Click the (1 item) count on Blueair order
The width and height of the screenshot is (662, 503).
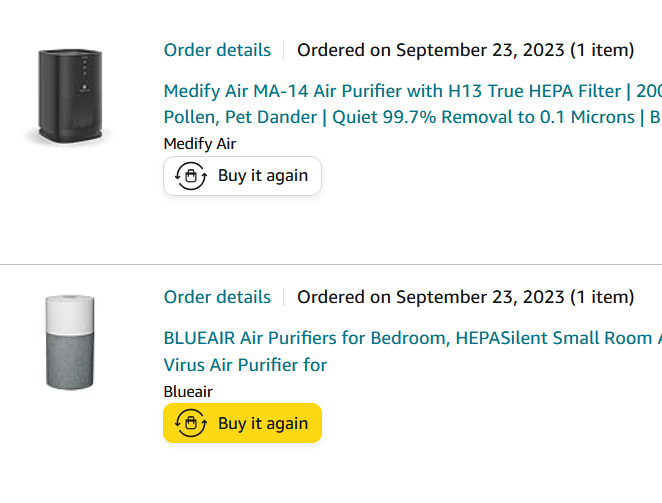[x=602, y=297]
